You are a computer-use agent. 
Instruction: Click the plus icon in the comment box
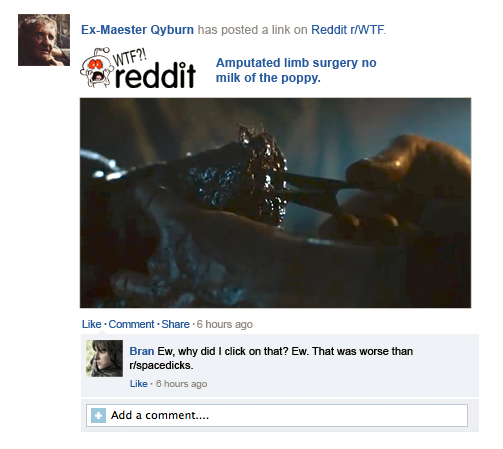pyautogui.click(x=98, y=415)
